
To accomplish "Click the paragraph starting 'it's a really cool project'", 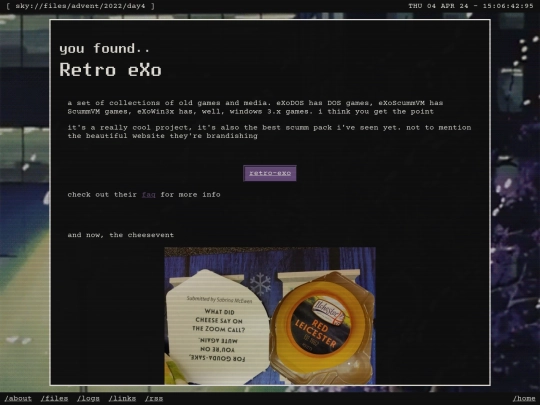I will click(269, 132).
